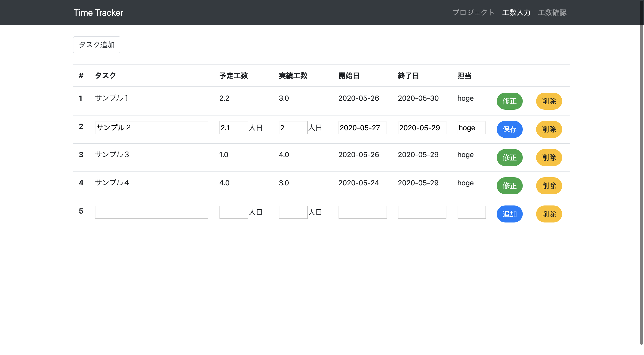Click the 保存 button for サンプル 2
This screenshot has height=355, width=644.
510,130
